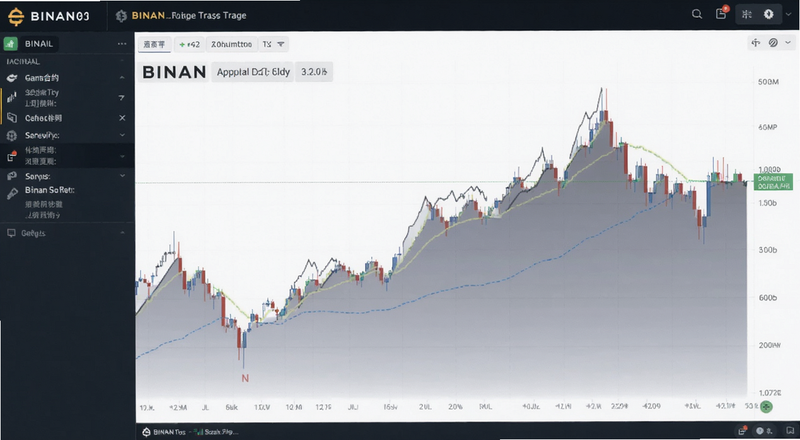Click the 500M label on price axis
This screenshot has height=440, width=800.
tap(768, 82)
